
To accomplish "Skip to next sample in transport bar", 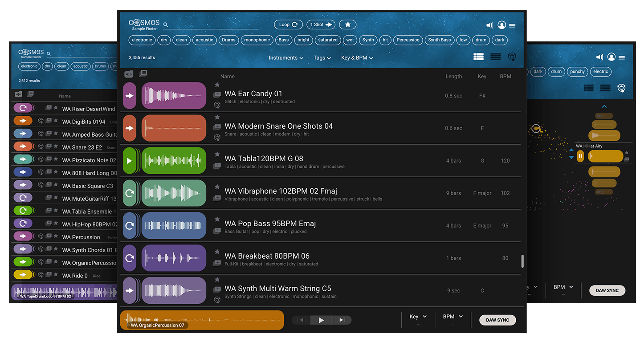I will (342, 320).
